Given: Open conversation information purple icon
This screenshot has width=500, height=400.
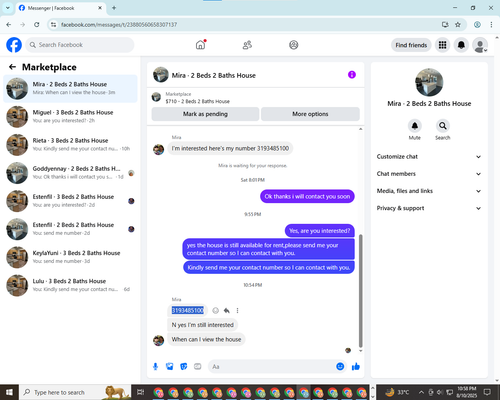Looking at the screenshot, I should [x=352, y=75].
